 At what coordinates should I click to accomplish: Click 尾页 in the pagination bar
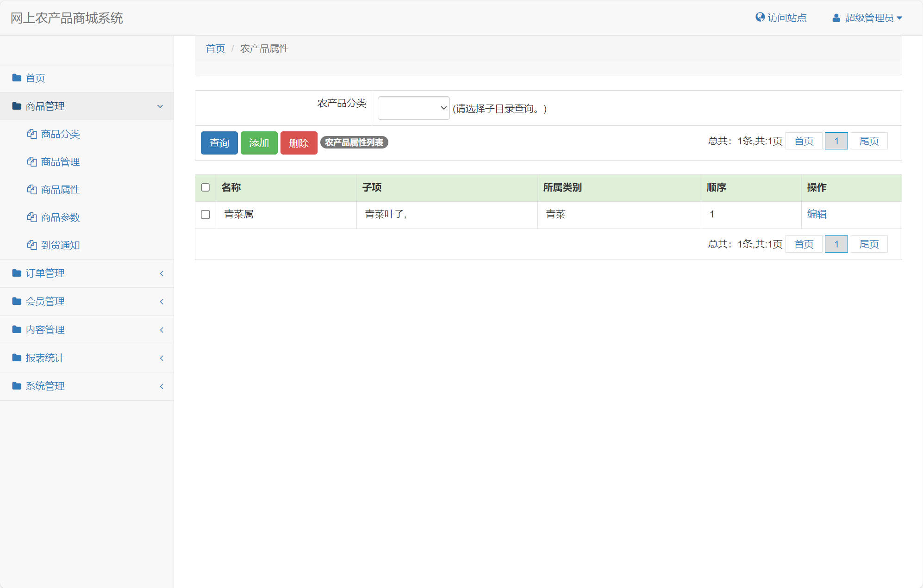(x=869, y=141)
